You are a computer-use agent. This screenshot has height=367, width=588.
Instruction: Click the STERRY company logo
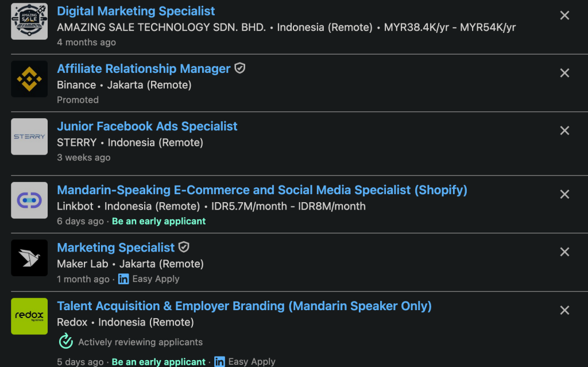point(29,137)
